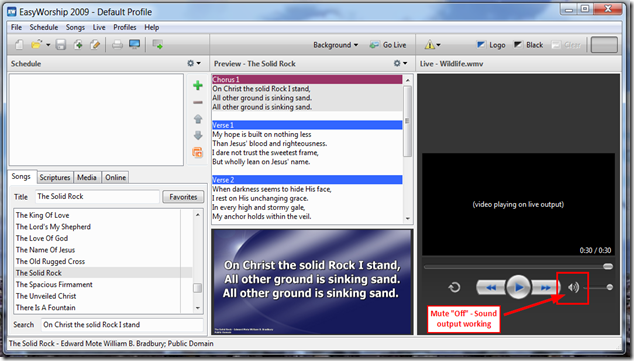This screenshot has height=361, width=634.
Task: Save the schedule with the floppy disk icon
Action: tap(61, 44)
